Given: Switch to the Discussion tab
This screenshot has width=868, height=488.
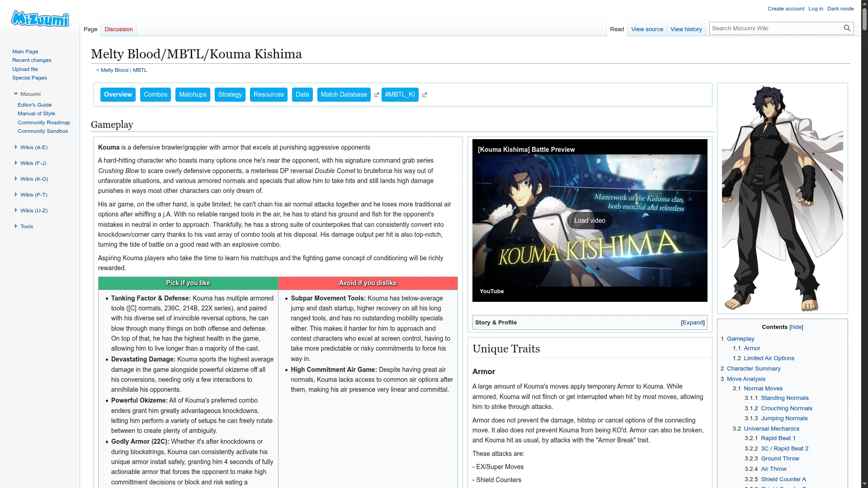Looking at the screenshot, I should 118,29.
